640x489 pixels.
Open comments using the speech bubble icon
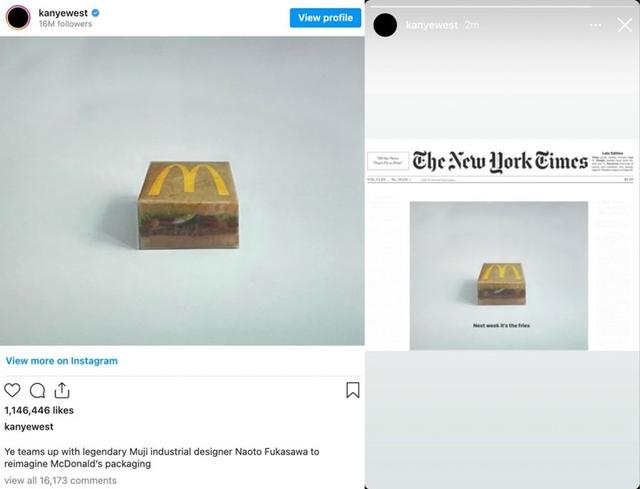click(37, 390)
